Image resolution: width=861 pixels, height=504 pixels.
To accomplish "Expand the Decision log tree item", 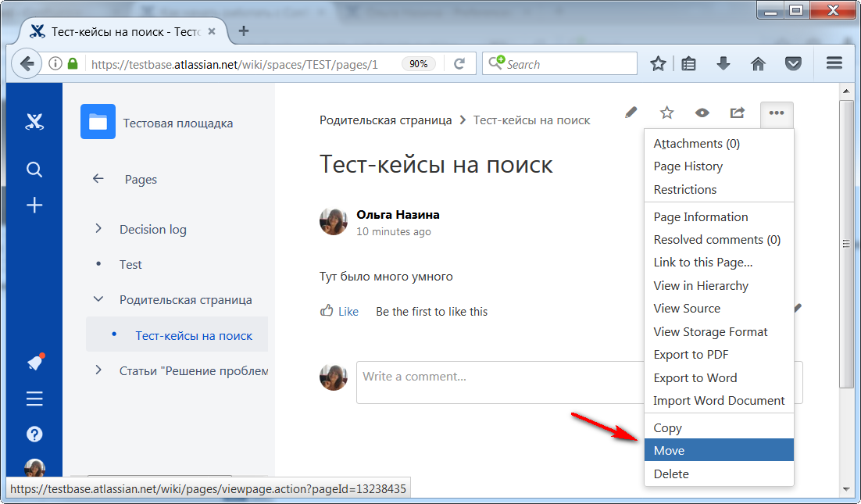I will pyautogui.click(x=98, y=229).
